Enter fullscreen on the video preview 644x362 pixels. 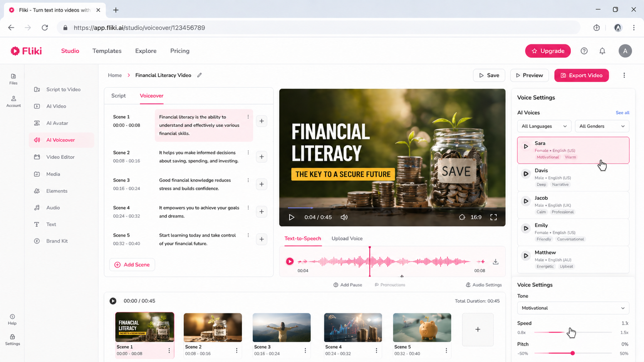493,217
